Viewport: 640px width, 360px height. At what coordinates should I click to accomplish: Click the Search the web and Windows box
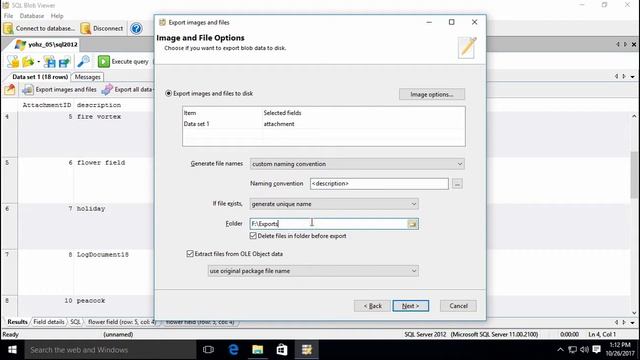pyautogui.click(x=110, y=350)
